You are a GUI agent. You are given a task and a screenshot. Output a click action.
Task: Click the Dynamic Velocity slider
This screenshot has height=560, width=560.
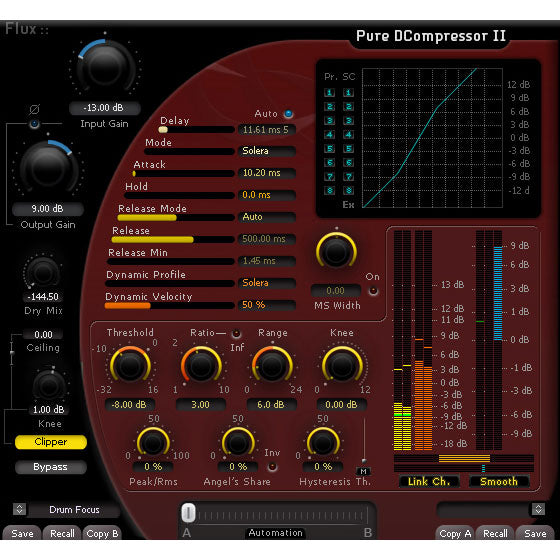[x=170, y=306]
